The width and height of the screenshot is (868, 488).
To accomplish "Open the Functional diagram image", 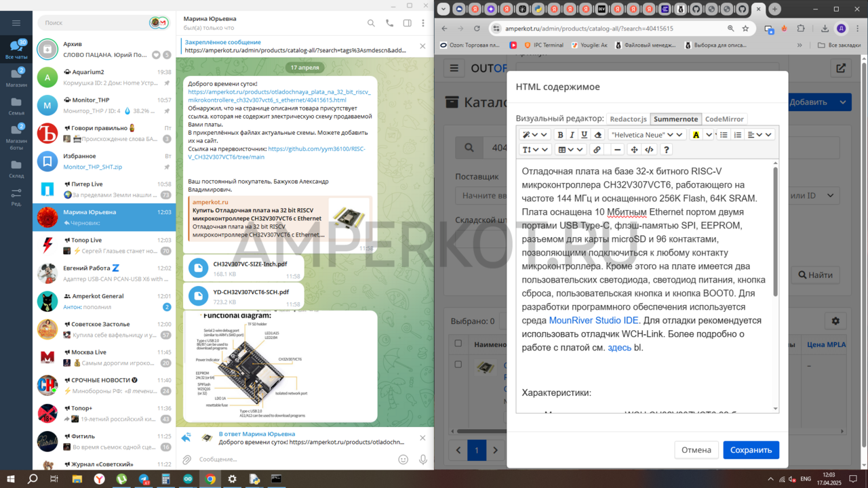I will coord(280,366).
